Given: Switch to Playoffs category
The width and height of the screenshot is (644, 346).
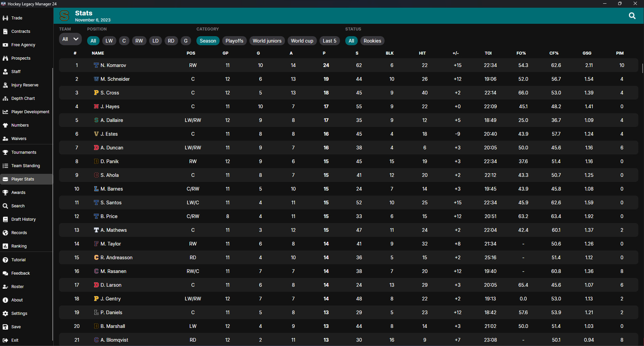Looking at the screenshot, I should (234, 41).
